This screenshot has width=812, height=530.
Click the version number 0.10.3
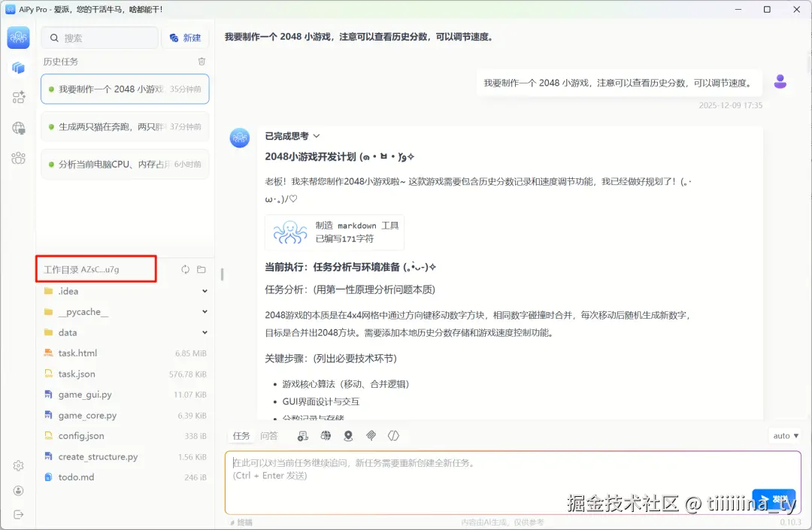click(x=790, y=522)
